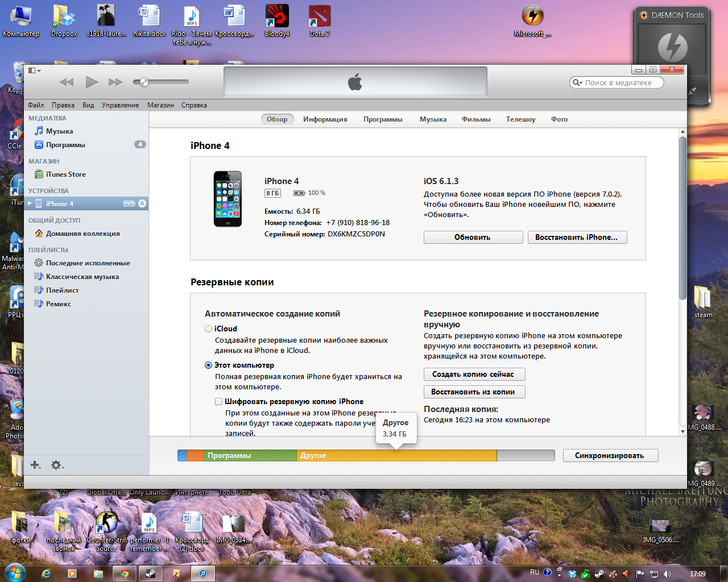Open the Последние исполненные smart playlist
Screen dimensions: 728x582
pos(88,263)
